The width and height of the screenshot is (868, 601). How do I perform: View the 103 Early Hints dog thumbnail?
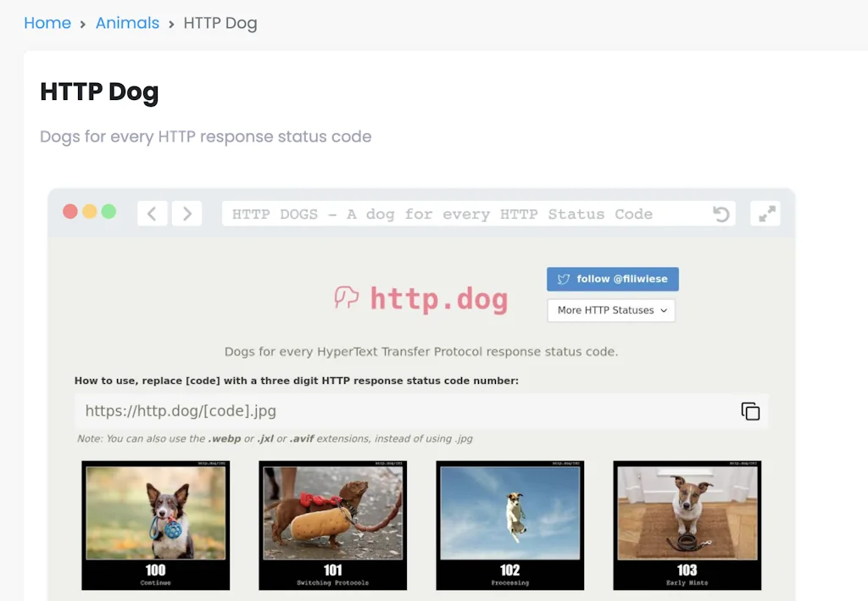tap(687, 525)
